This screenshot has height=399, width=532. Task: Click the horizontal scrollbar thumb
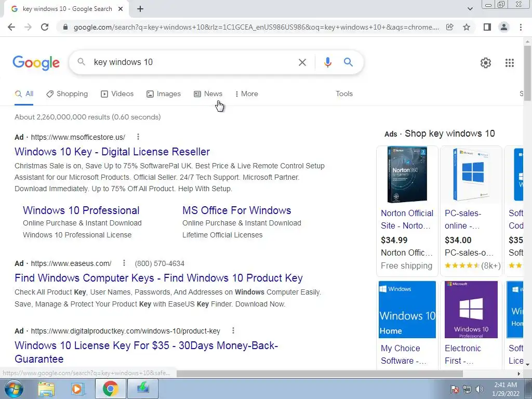coord(320,374)
